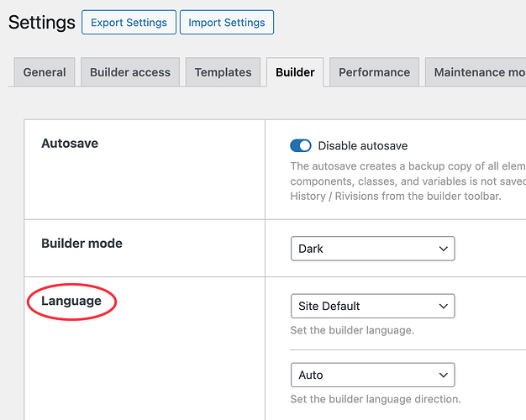Click the chevron arrow in Site Default select
526x420 pixels.
[444, 307]
